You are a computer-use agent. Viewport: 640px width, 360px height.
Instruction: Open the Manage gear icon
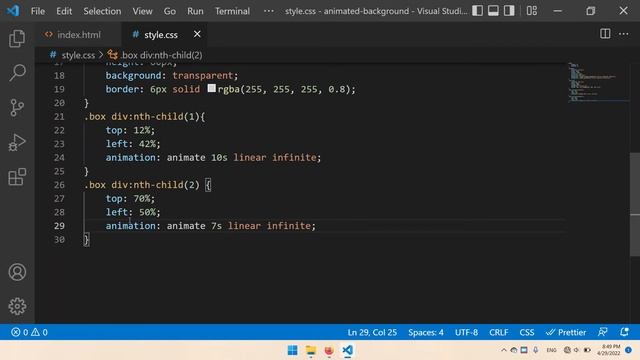[x=17, y=306]
